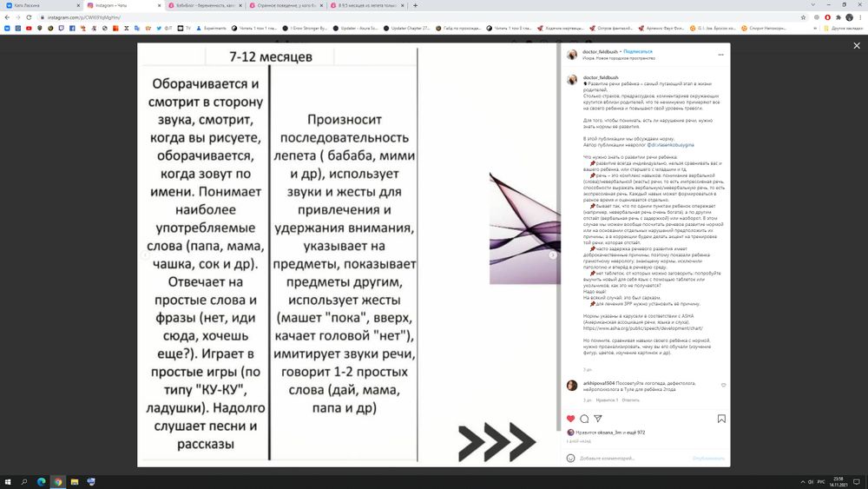The width and height of the screenshot is (868, 489).
Task: Switch to the first BabyBlog pregnancy tab
Action: point(204,5)
